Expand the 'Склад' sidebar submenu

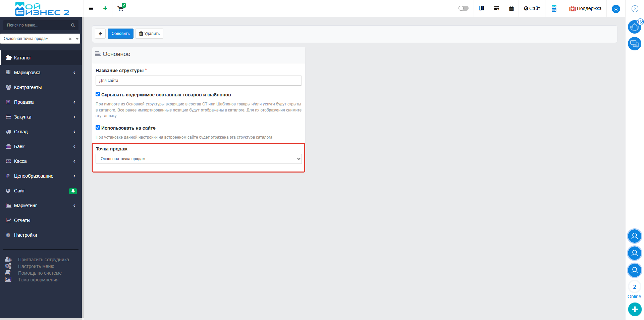pyautogui.click(x=41, y=132)
